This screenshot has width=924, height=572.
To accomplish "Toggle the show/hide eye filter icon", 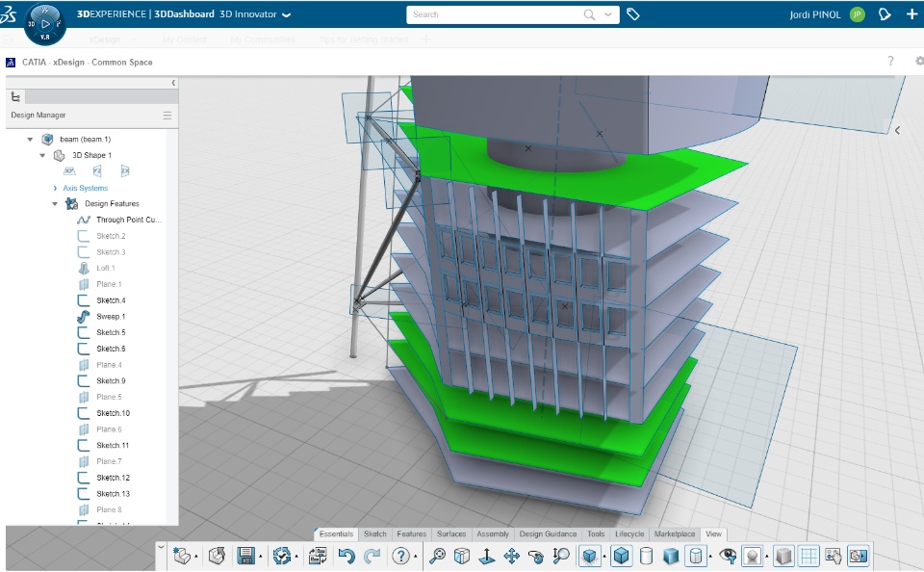I will pyautogui.click(x=728, y=556).
